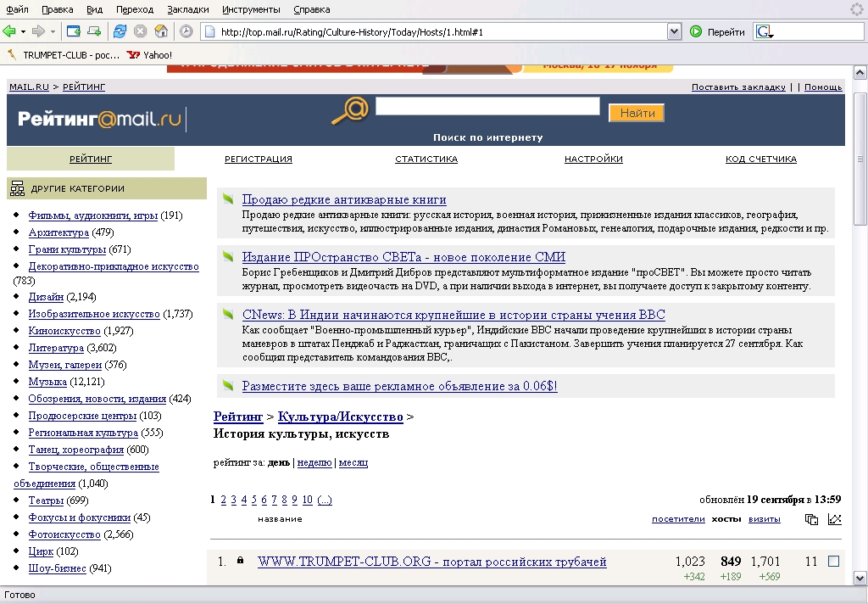Viewport: 868px width, 604px height.
Task: Tick the checkbox for TRUMPET-CLUB row
Action: pyautogui.click(x=834, y=562)
